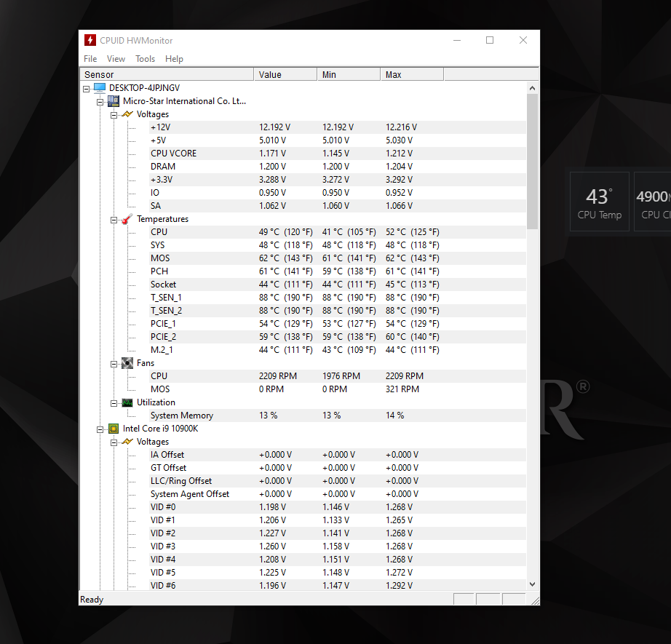
Task: Select the CPU VCORE row
Action: tap(337, 154)
